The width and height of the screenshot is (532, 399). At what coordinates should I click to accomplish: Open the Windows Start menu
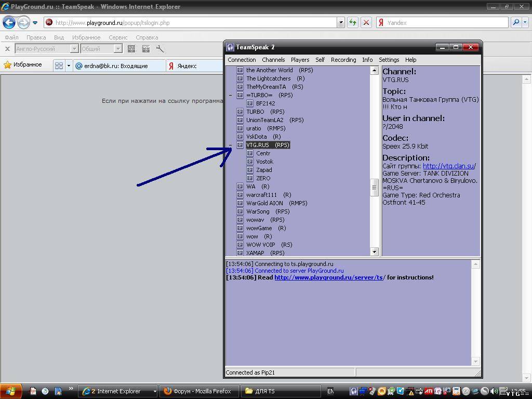pos(11,391)
